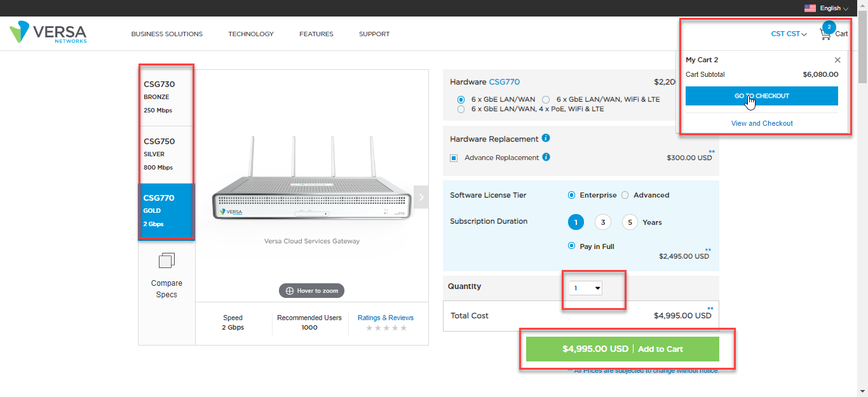The width and height of the screenshot is (868, 397).
Task: Advance to next product image arrow
Action: 421,198
